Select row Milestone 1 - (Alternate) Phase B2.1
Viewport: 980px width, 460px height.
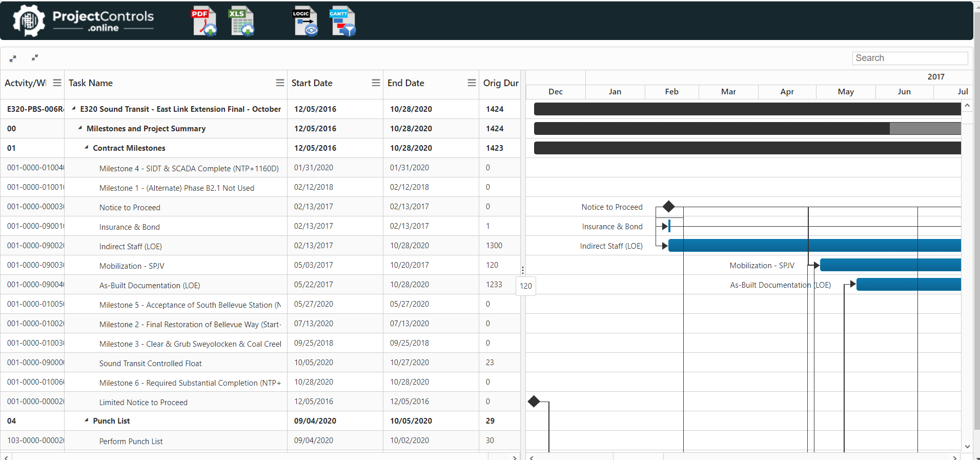[x=260, y=187]
